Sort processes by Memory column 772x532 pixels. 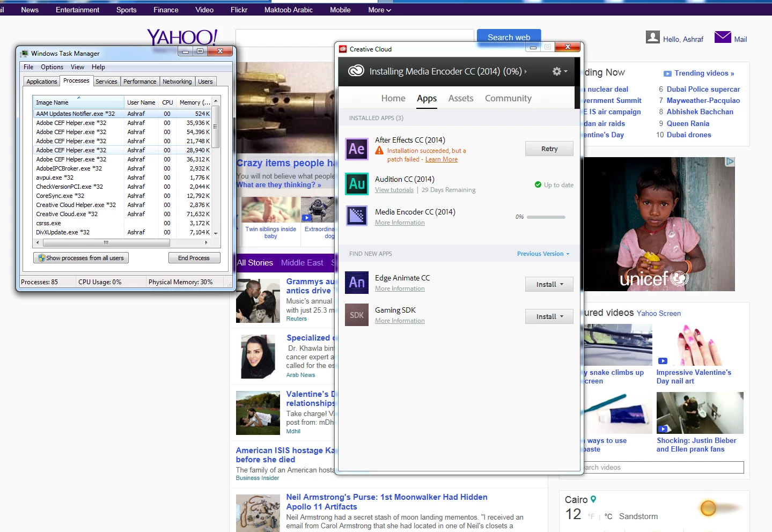tap(195, 102)
